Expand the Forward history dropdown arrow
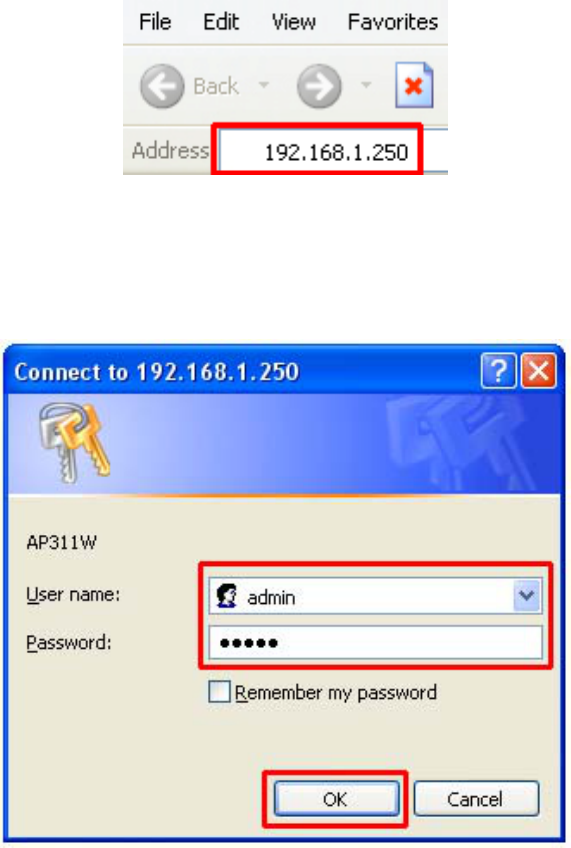 pyautogui.click(x=366, y=85)
